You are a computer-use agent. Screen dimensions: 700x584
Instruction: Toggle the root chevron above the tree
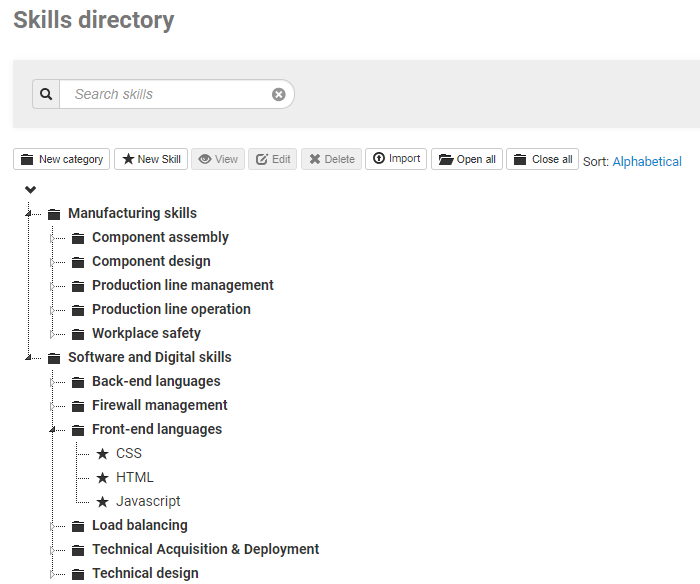(30, 190)
